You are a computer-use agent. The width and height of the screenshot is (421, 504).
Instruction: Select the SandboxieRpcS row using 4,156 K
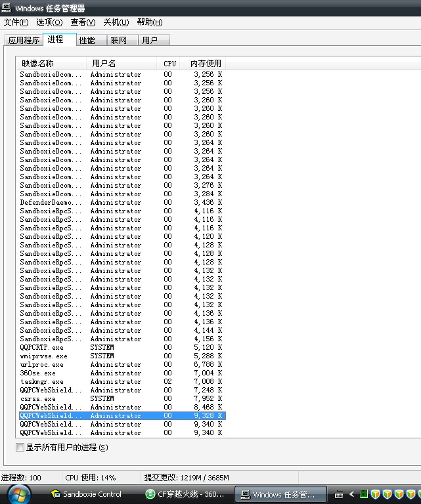click(x=122, y=339)
